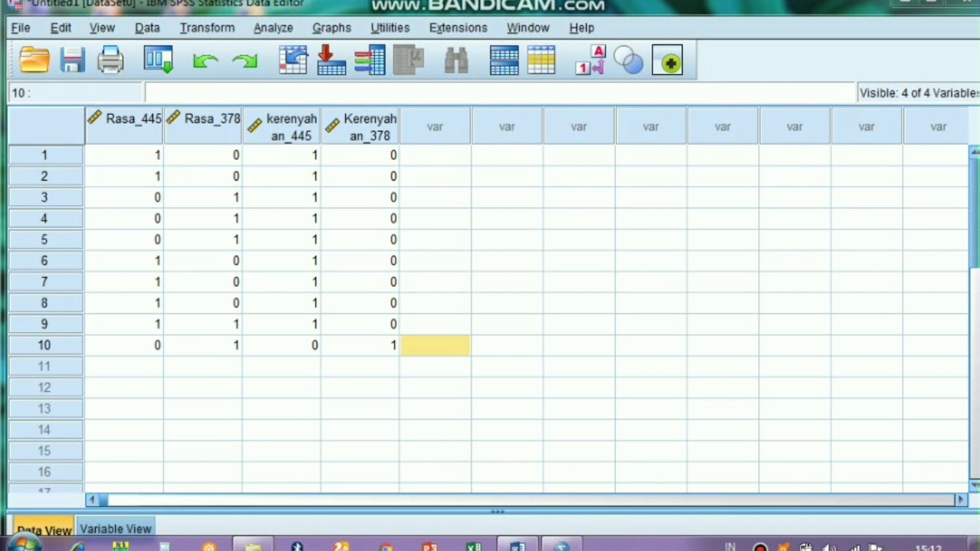Click the cell editor field above the grid
Viewport: 980px width, 551px height.
click(x=500, y=93)
